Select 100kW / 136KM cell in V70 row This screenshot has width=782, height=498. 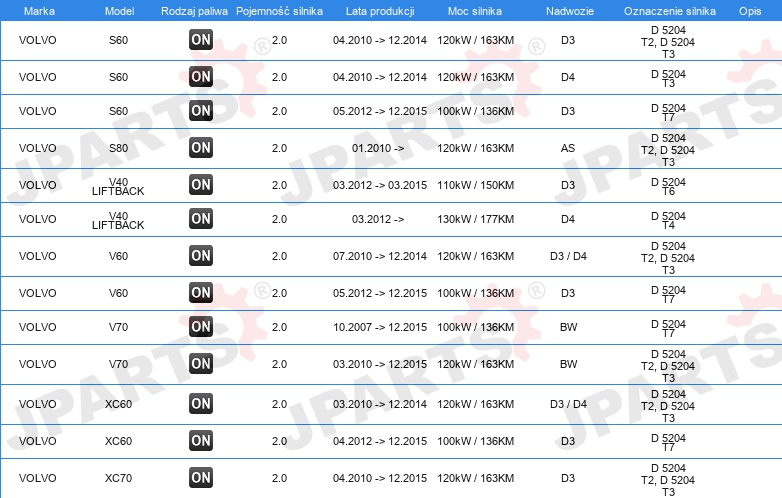point(476,327)
